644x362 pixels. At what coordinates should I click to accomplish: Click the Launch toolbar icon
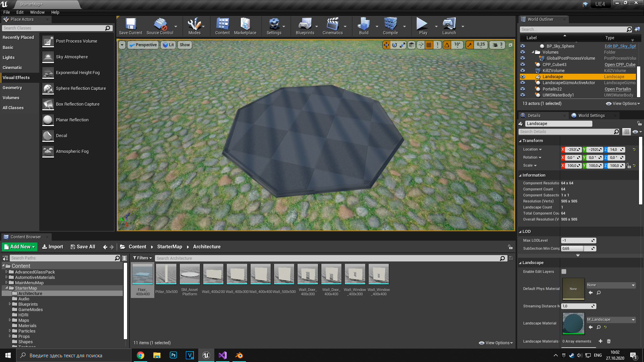pos(449,26)
